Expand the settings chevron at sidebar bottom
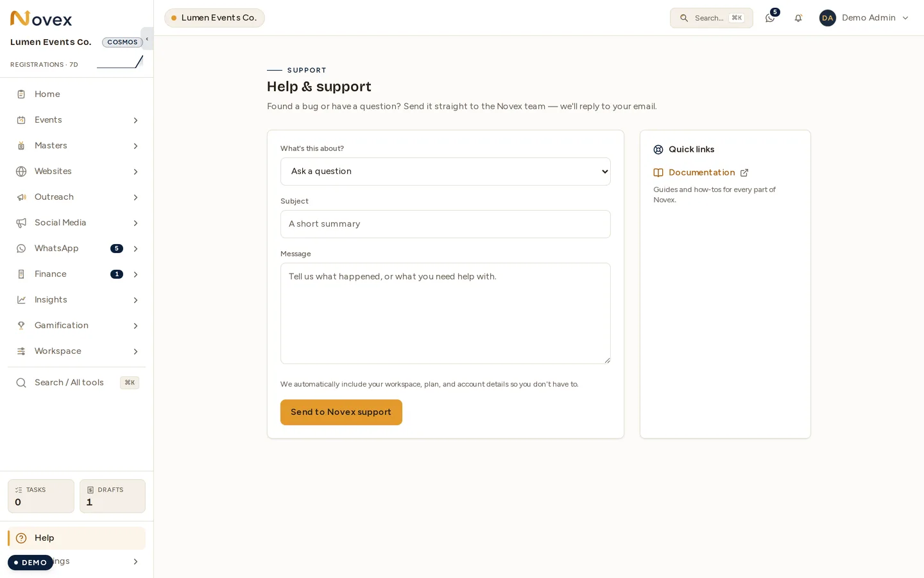Viewport: 924px width, 578px height. click(135, 562)
